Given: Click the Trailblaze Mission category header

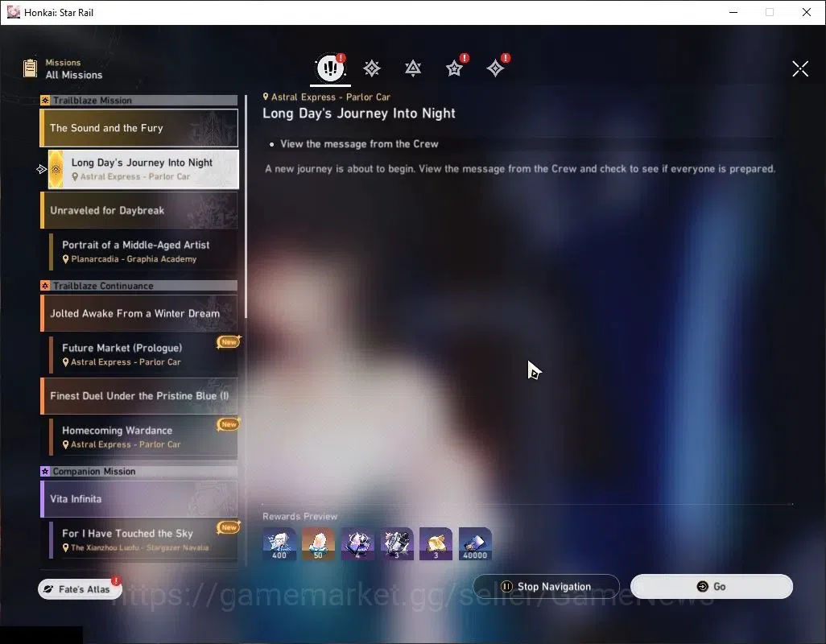Looking at the screenshot, I should point(139,100).
